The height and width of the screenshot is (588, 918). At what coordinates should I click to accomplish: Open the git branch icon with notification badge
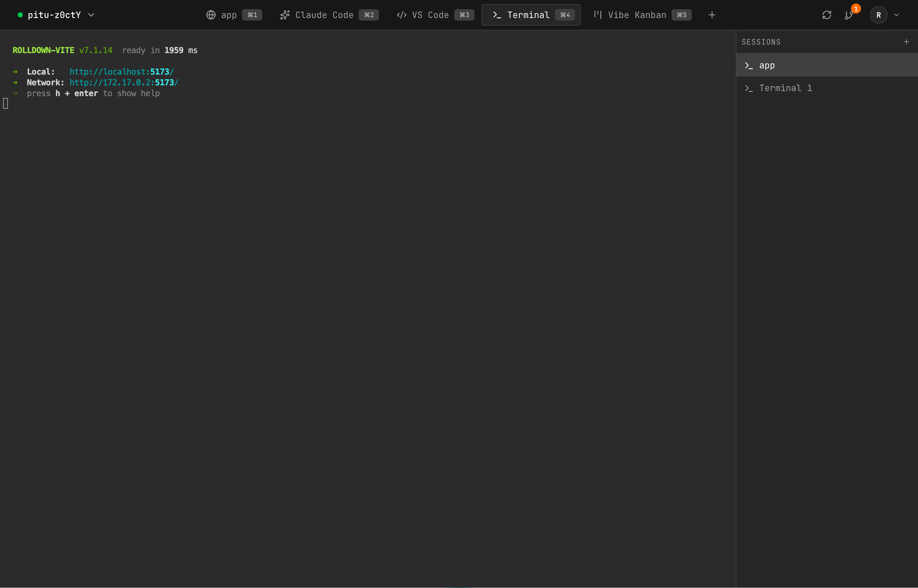click(849, 16)
